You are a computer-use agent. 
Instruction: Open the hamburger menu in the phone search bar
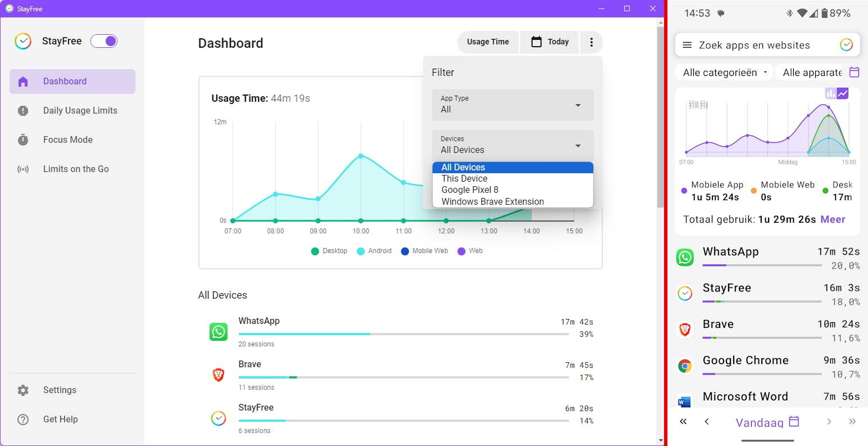click(687, 45)
